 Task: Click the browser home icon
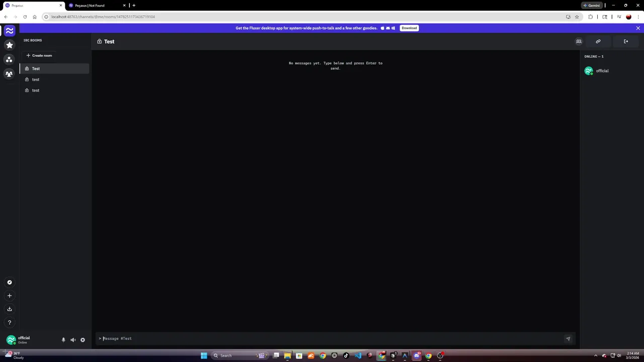[34, 17]
